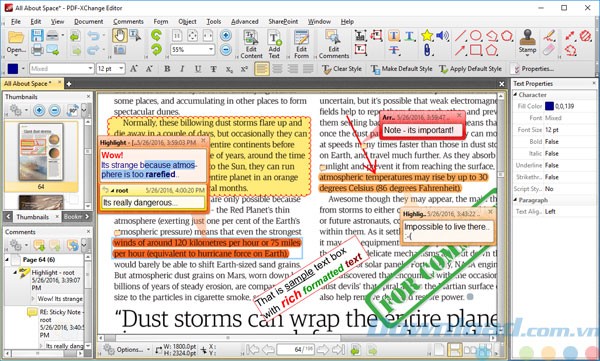
Task: Click the Add Text tool
Action: pos(274,44)
